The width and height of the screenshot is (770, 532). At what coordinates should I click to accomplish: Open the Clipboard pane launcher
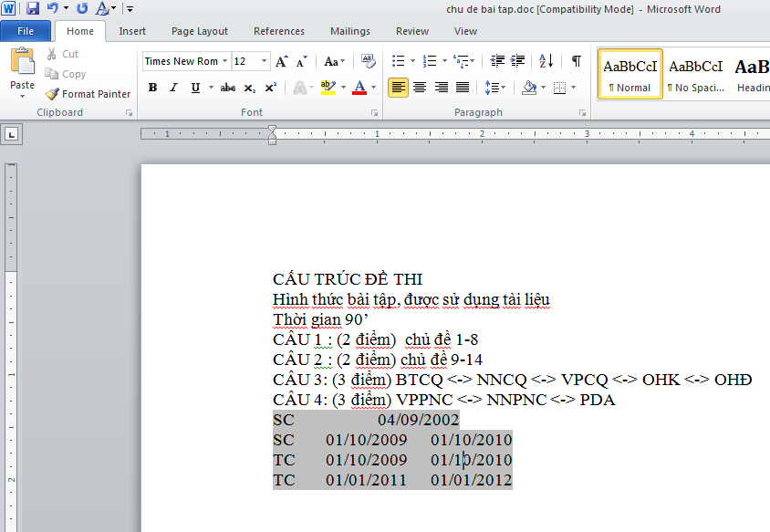130,113
